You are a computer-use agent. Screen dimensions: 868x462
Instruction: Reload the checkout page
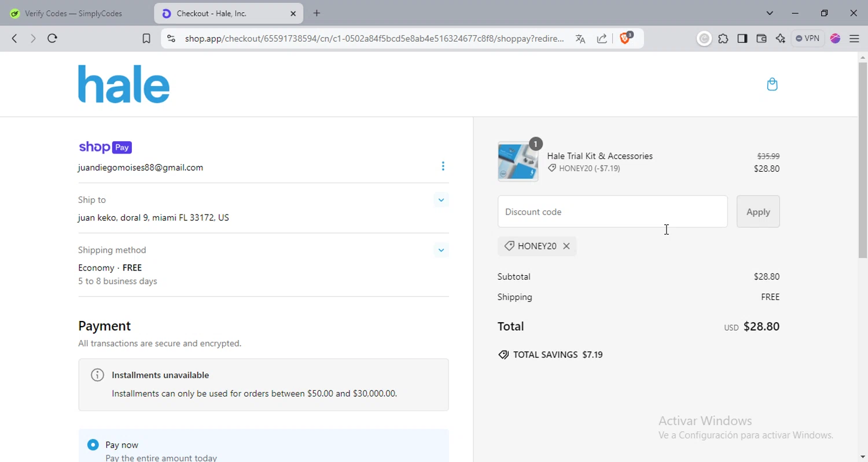point(52,38)
